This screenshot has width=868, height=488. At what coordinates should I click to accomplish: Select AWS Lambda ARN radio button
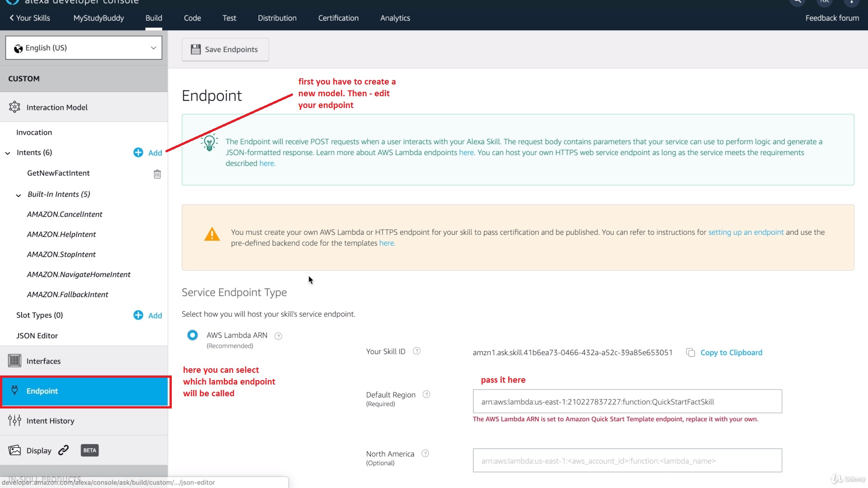[193, 335]
